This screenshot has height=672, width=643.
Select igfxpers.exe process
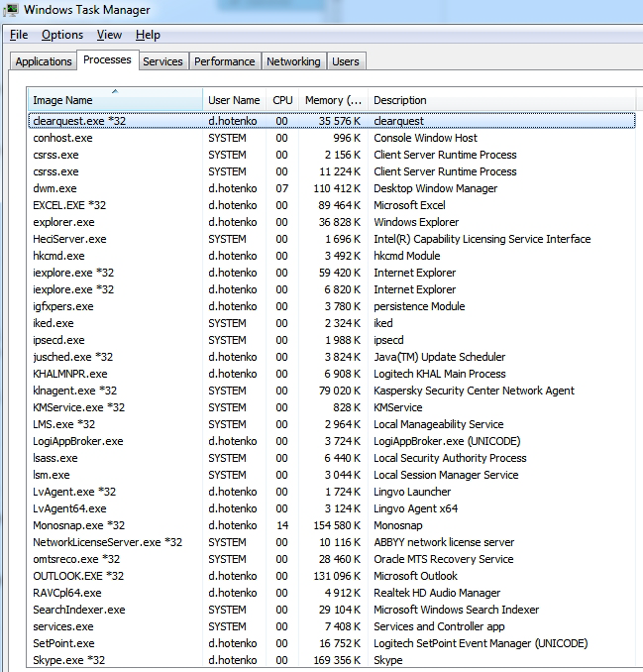pyautogui.click(x=332, y=306)
